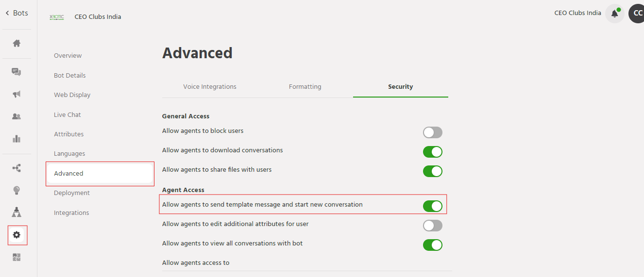Switch to the Formatting tab
This screenshot has width=644, height=277.
pos(305,87)
